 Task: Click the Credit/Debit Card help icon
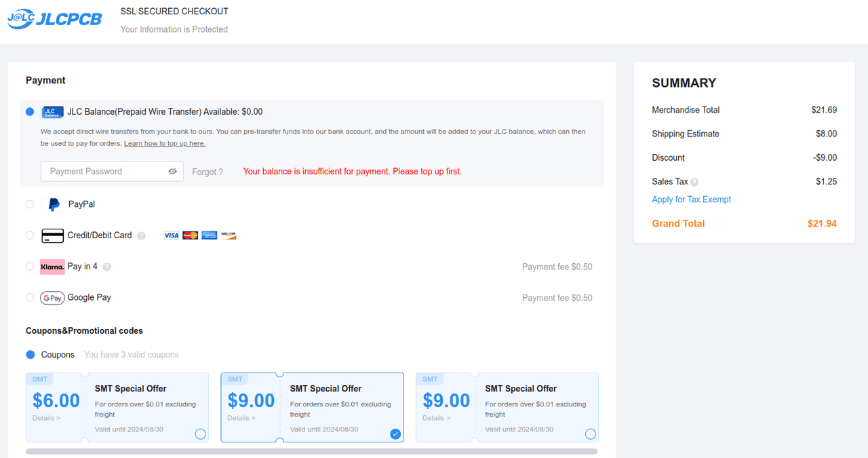click(141, 236)
